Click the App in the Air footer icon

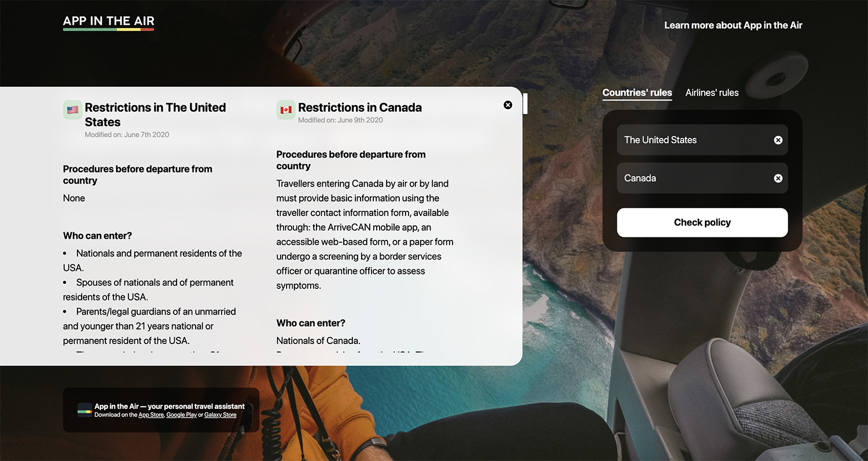coord(85,410)
